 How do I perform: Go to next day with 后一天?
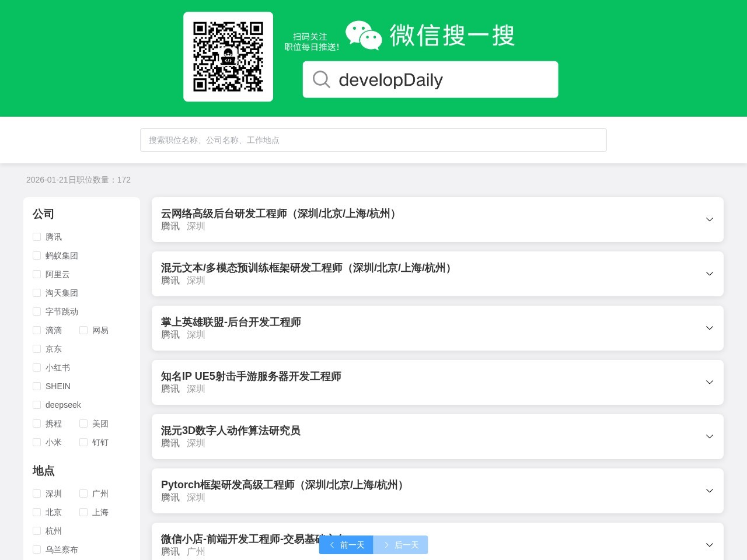(400, 545)
